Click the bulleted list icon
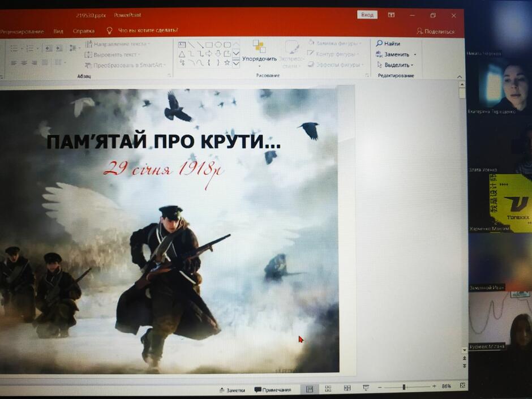The image size is (532, 399). (15, 49)
